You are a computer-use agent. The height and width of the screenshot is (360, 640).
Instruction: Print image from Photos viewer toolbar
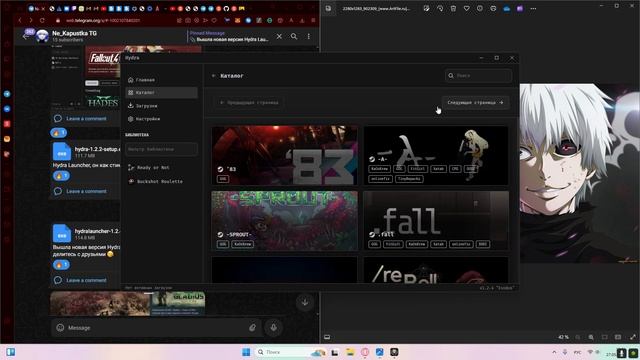[x=493, y=8]
